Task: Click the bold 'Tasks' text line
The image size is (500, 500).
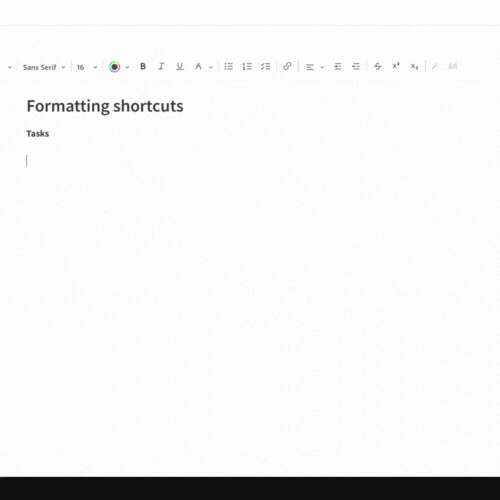Action: pyautogui.click(x=38, y=134)
